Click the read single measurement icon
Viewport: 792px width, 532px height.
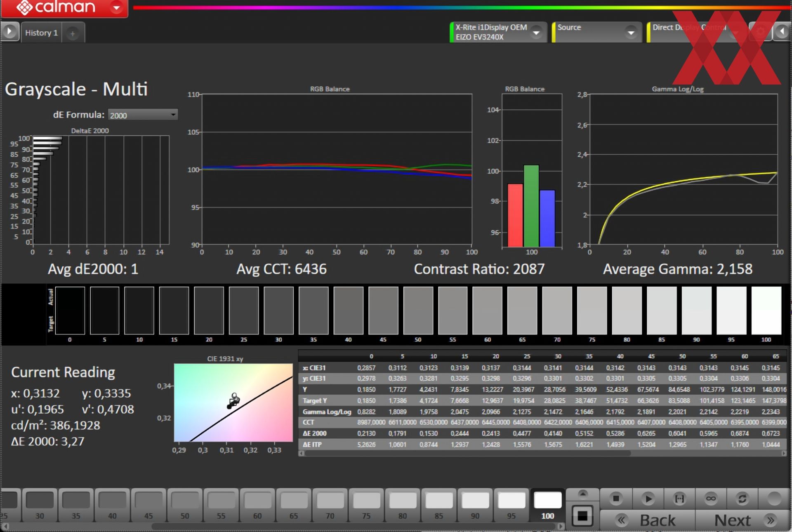679,499
